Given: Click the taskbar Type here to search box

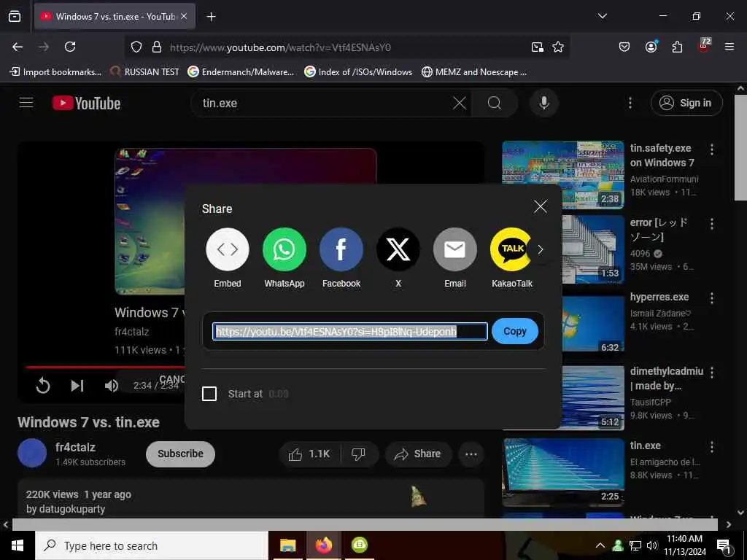Looking at the screenshot, I should pyautogui.click(x=152, y=545).
